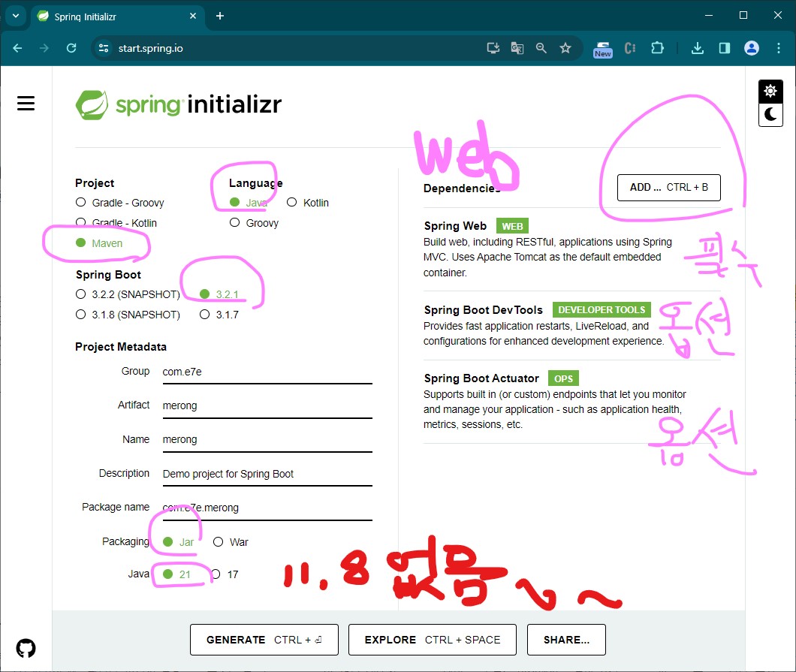796x672 pixels.
Task: Bookmark this page with star icon
Action: (x=565, y=48)
